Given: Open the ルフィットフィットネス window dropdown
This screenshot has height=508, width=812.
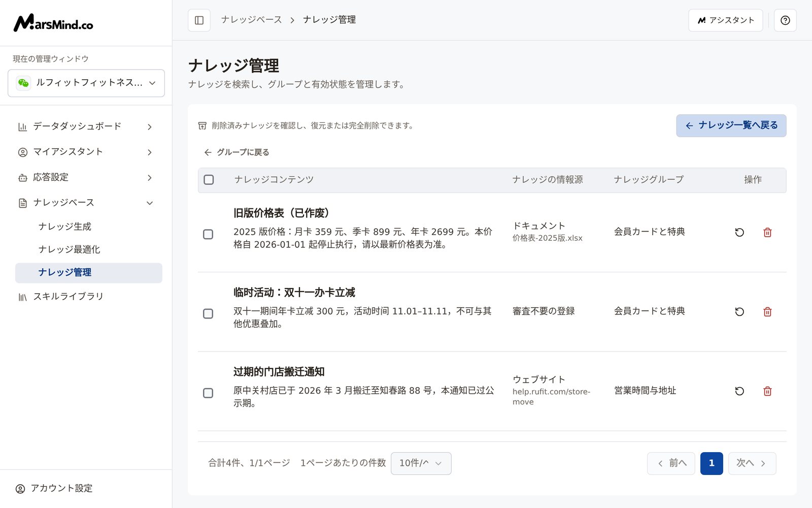Looking at the screenshot, I should click(86, 83).
